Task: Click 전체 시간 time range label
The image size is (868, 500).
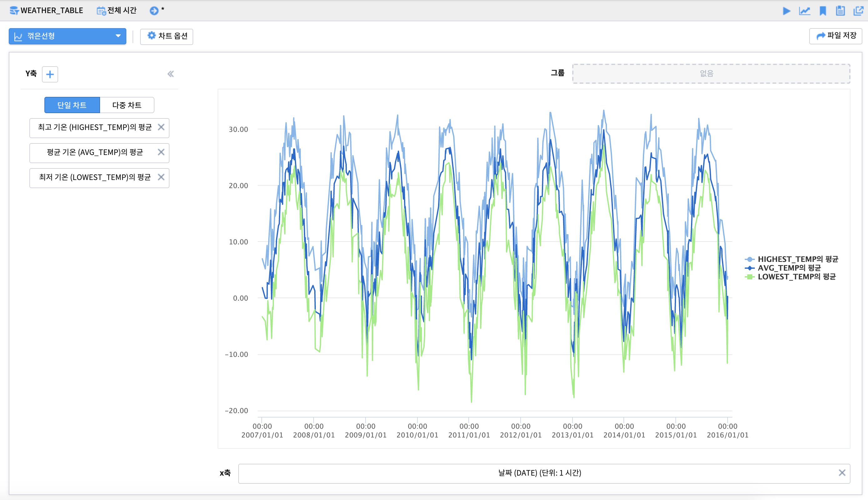Action: 122,11
